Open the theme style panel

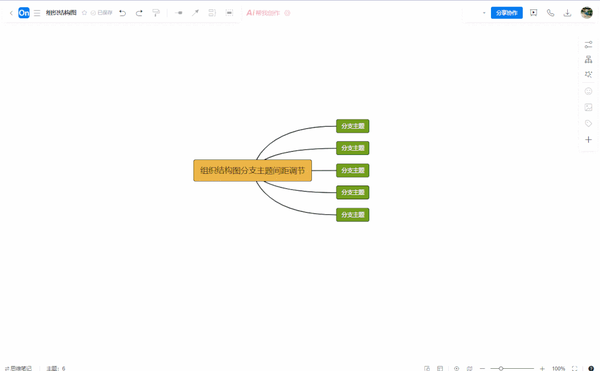pos(589,74)
